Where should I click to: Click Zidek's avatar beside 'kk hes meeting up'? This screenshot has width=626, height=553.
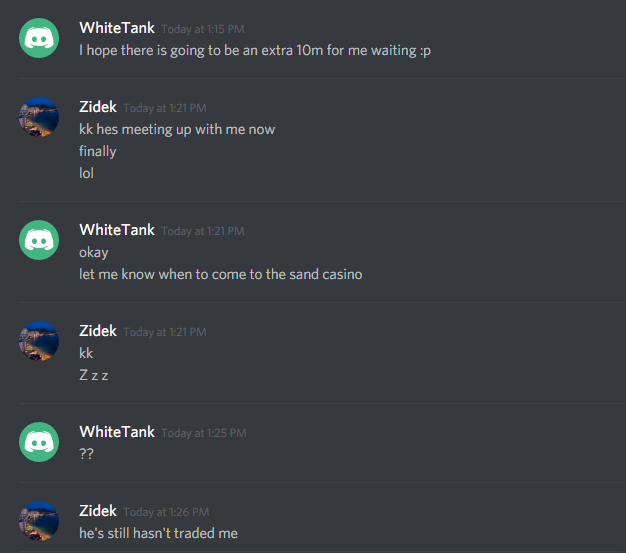point(39,117)
